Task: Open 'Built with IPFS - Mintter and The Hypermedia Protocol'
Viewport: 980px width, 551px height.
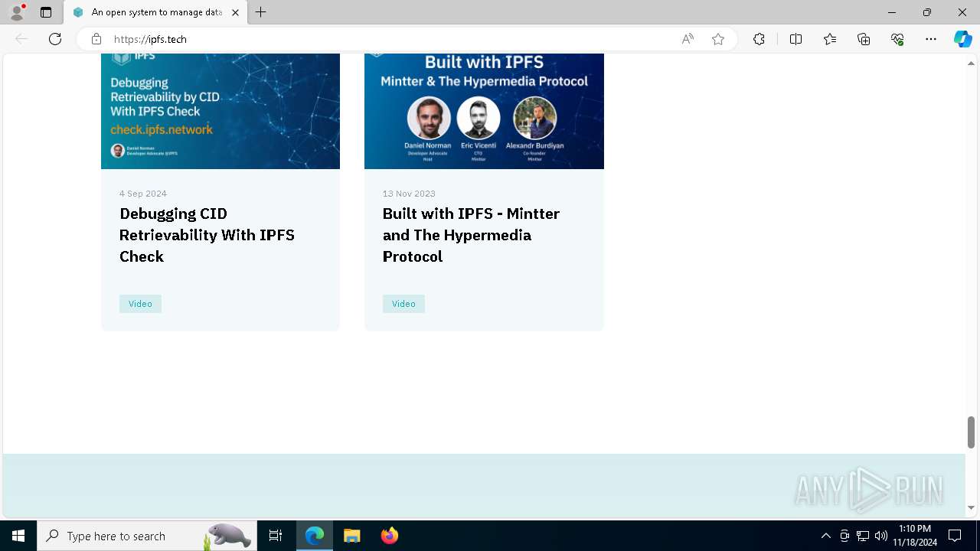Action: pyautogui.click(x=471, y=235)
